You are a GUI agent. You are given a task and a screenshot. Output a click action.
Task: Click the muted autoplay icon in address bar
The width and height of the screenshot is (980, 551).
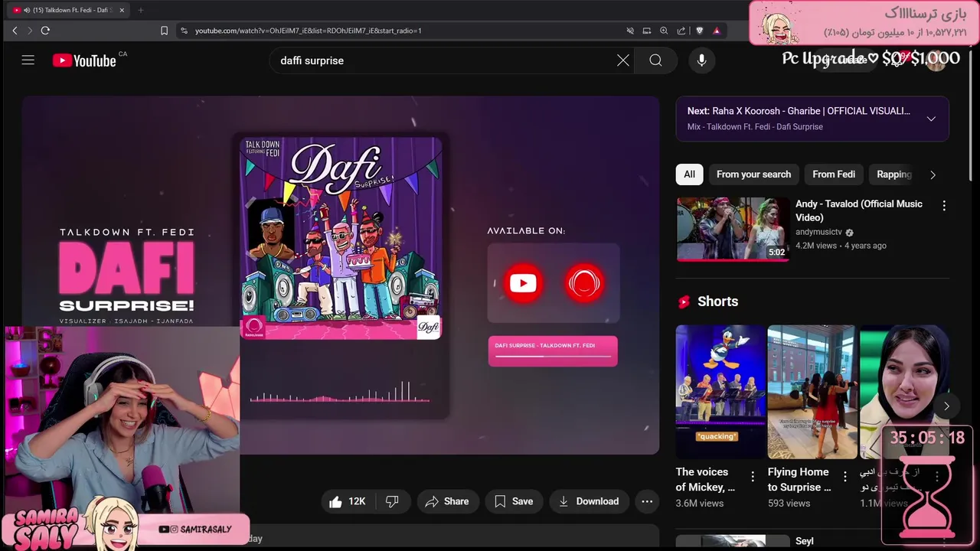coord(630,31)
